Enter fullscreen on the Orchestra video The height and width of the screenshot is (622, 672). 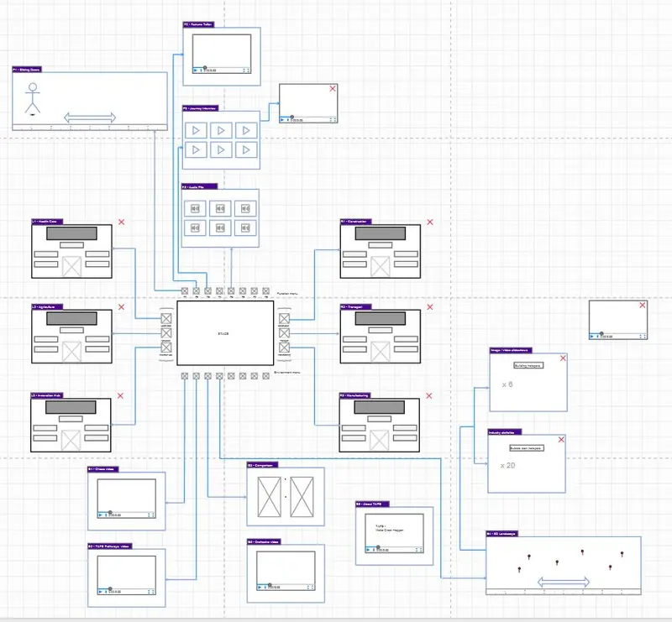(x=310, y=587)
